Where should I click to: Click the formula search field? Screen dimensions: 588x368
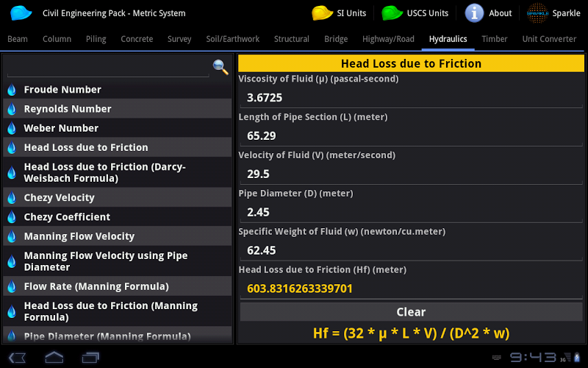click(x=107, y=68)
